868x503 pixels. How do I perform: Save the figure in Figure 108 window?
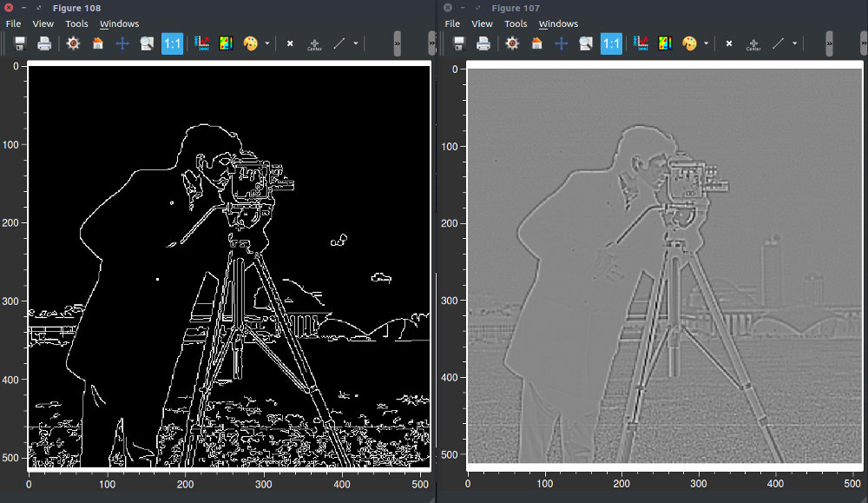click(20, 43)
